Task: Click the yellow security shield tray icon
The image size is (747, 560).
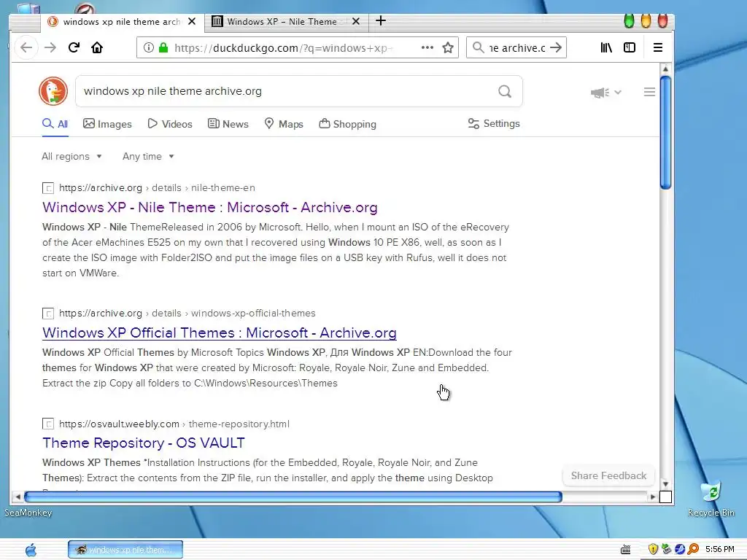Action: [x=653, y=550]
